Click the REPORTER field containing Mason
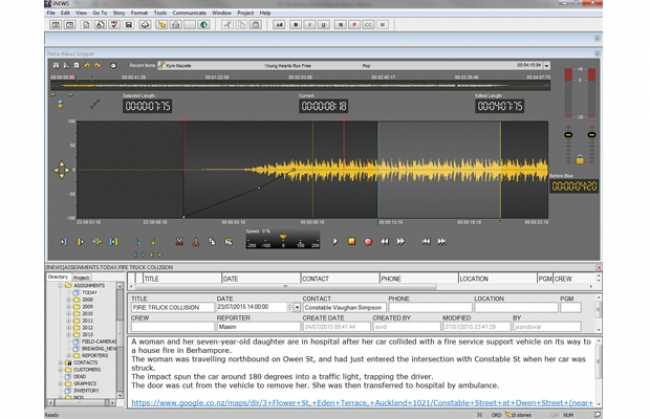 258,327
